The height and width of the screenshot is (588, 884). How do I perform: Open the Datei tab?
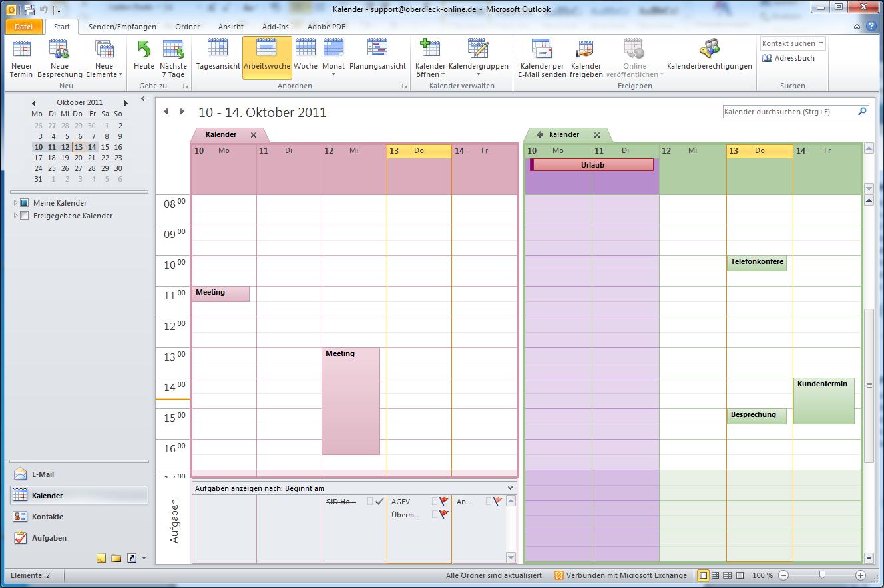[23, 27]
